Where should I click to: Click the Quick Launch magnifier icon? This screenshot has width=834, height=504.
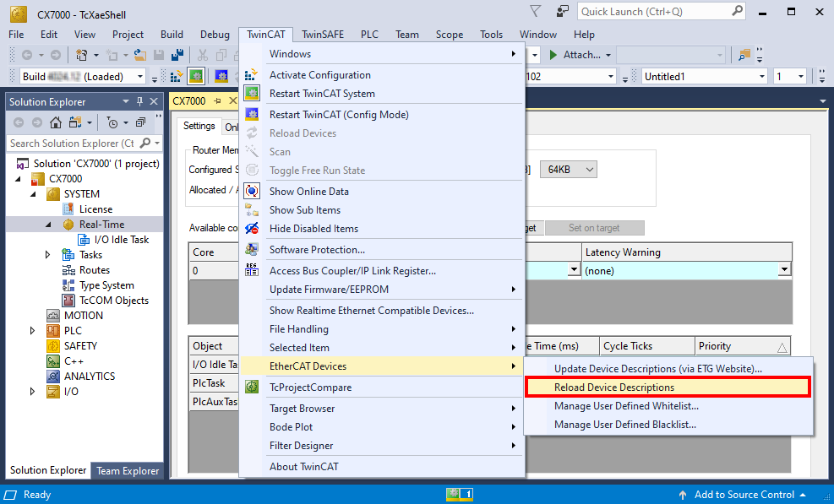pyautogui.click(x=737, y=11)
